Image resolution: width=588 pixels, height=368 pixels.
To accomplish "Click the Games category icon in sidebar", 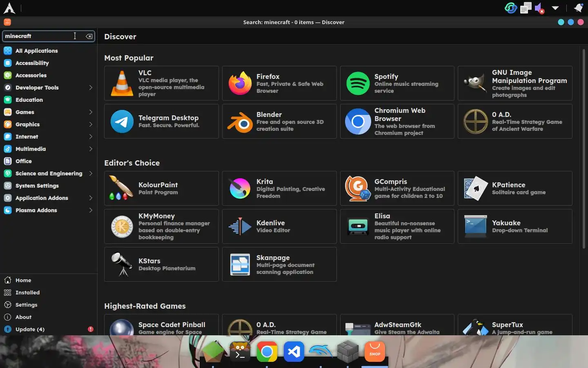I will (x=8, y=112).
